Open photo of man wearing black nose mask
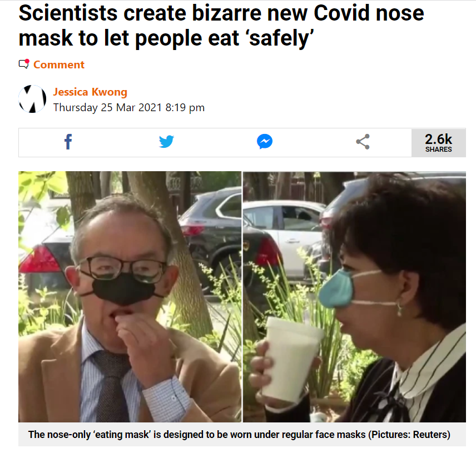 click(130, 296)
